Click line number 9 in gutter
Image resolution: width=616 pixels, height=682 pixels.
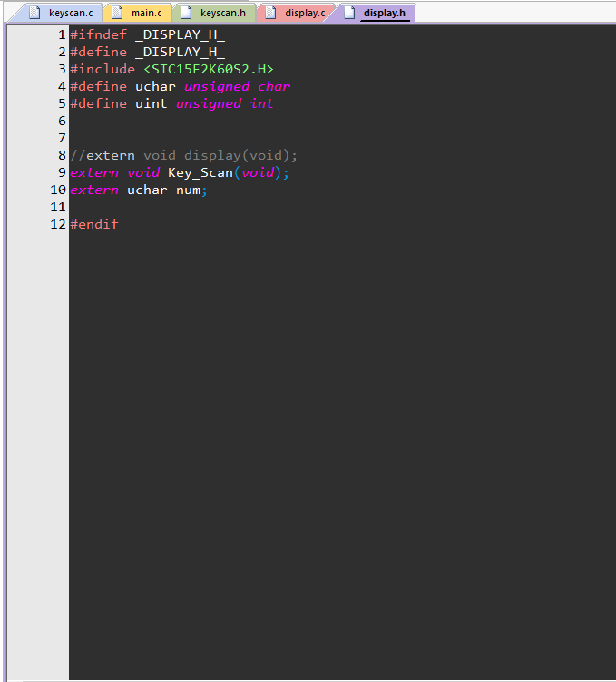click(62, 172)
